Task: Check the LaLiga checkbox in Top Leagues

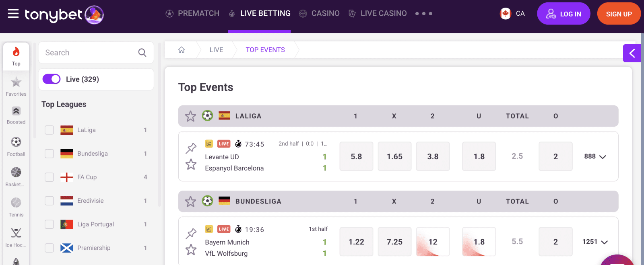Action: tap(49, 129)
